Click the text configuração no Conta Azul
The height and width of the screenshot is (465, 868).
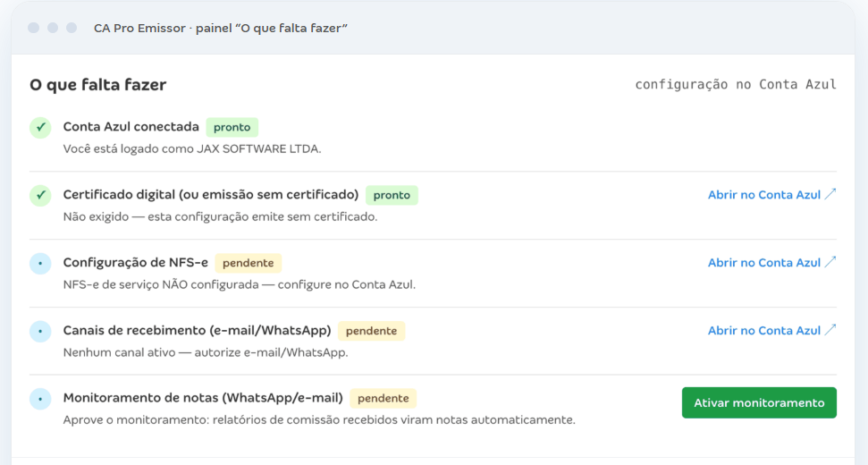point(736,84)
